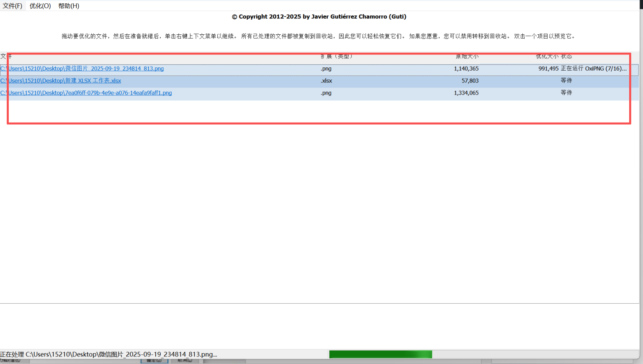Click the empty area below the file list
Screen dimensions: 643x364
[293, 188]
